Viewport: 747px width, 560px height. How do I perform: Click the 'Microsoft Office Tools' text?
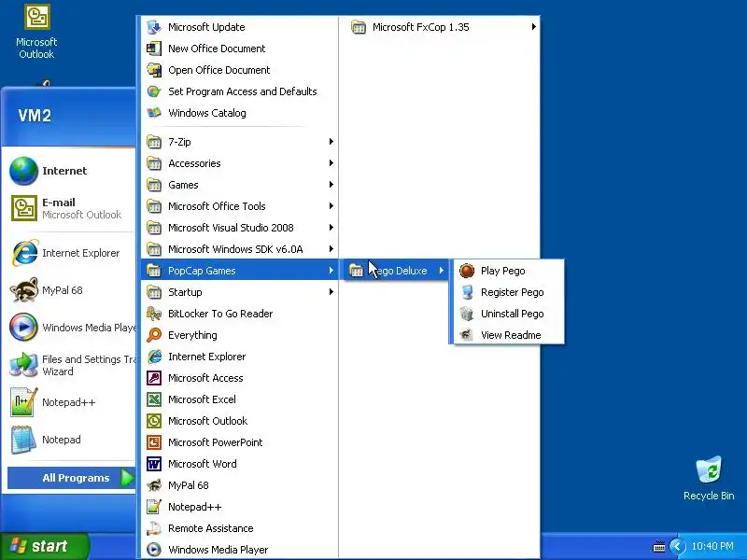click(217, 206)
